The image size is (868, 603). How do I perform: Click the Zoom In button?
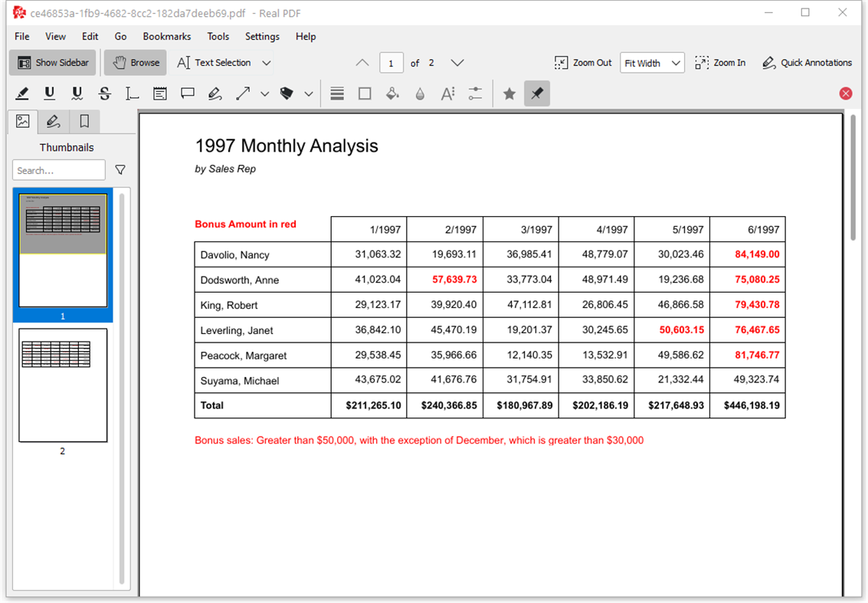point(720,63)
